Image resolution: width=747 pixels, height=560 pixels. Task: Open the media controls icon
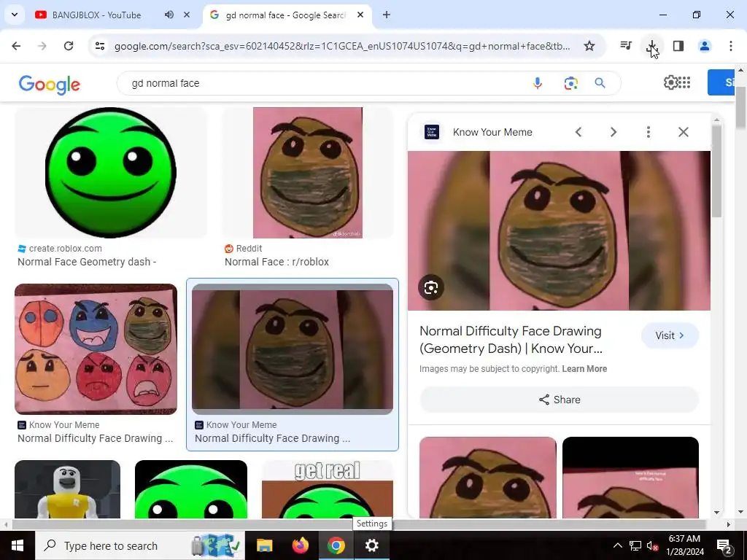626,46
